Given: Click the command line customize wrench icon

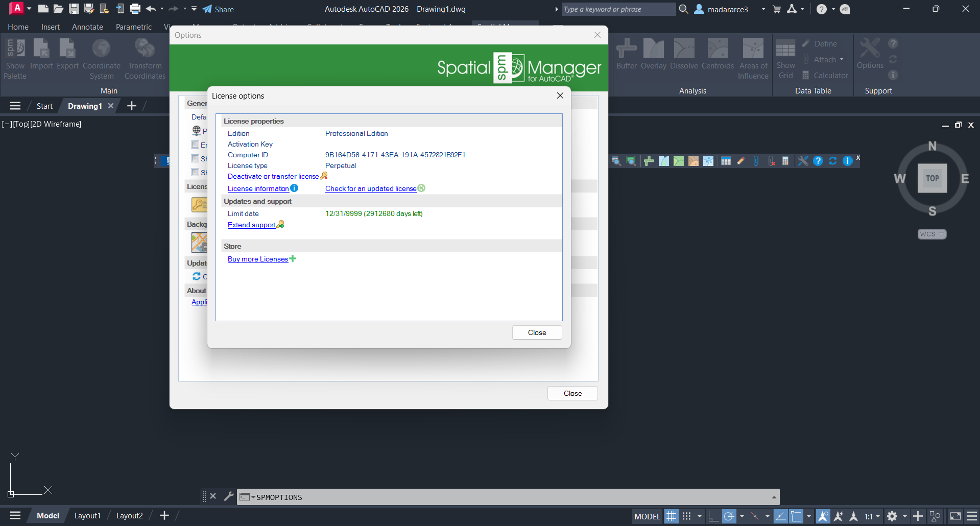Looking at the screenshot, I should pos(229,496).
